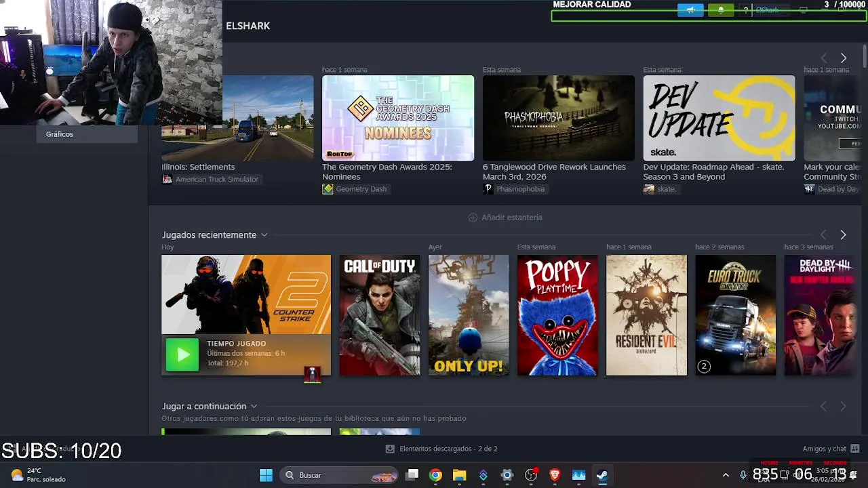868x488 pixels.
Task: Click the Buscar taskbar search box
Action: point(340,475)
